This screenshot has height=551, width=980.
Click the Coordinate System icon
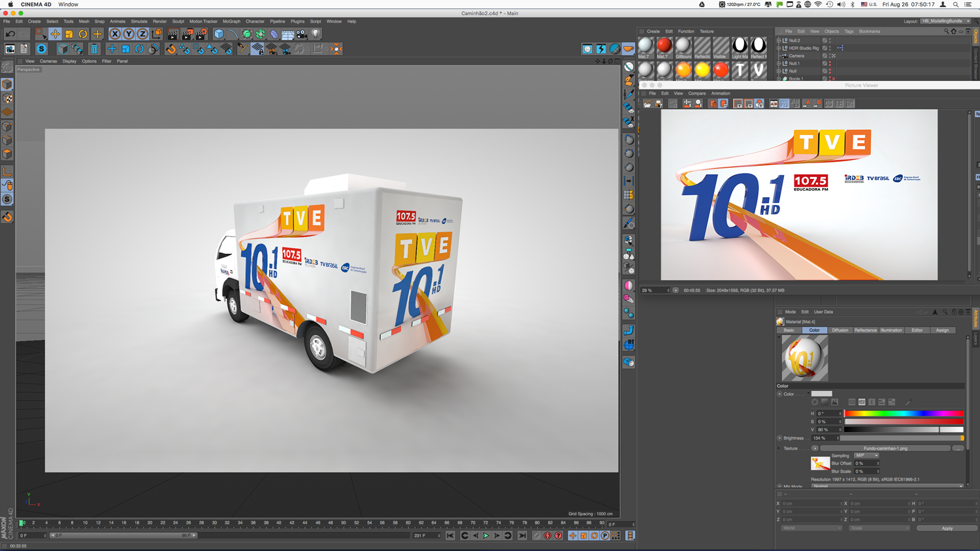(157, 34)
